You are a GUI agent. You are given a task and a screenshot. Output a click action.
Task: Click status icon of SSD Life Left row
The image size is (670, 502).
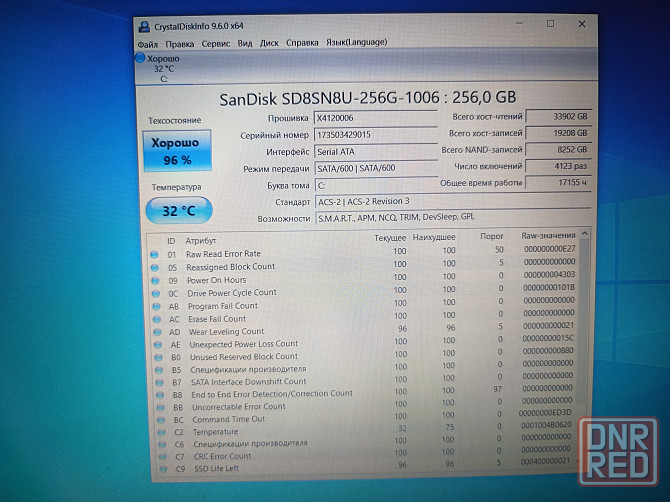coord(163,469)
